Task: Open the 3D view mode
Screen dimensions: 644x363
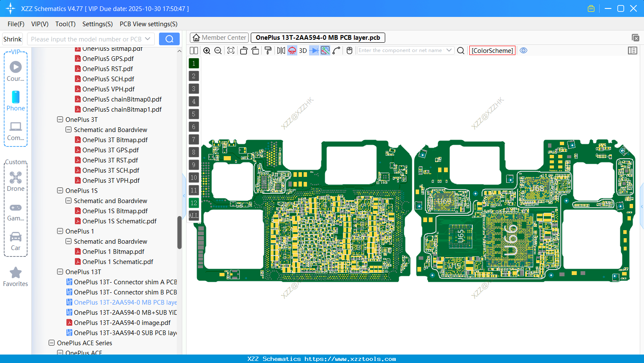Action: pyautogui.click(x=302, y=50)
